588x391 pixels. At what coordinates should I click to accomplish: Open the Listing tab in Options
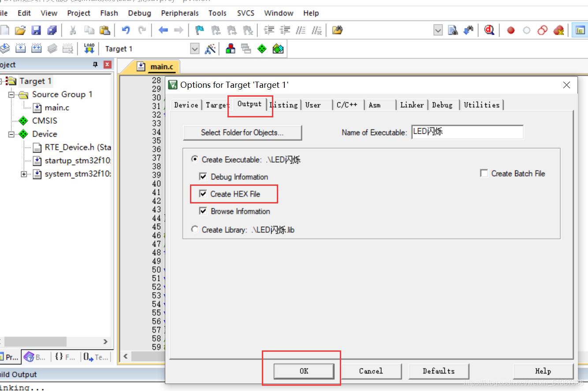(284, 105)
